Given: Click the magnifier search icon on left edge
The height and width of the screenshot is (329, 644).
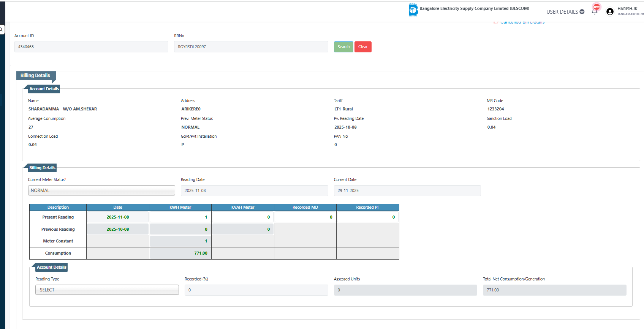Looking at the screenshot, I should tap(2, 29).
